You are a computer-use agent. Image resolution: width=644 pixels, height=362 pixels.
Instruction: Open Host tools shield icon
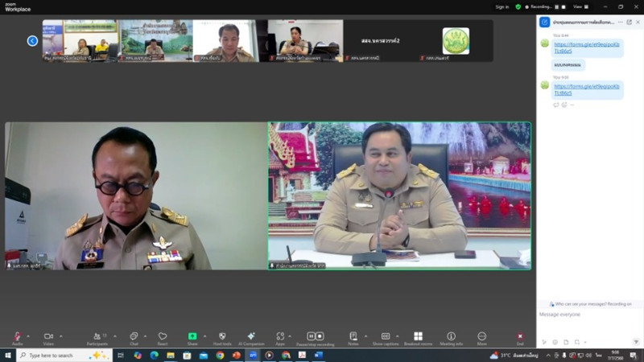(x=222, y=336)
